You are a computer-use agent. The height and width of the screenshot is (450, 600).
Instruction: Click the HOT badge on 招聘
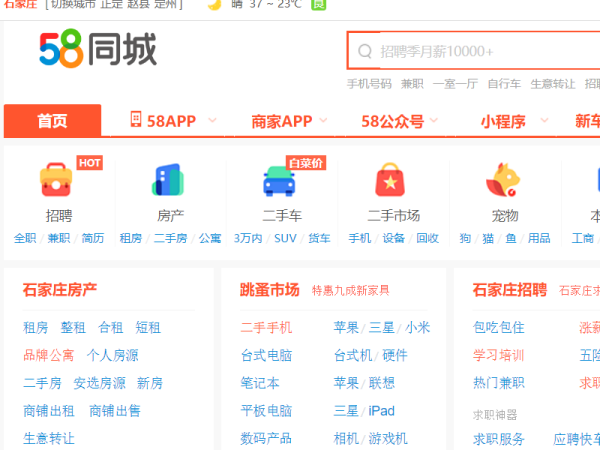click(90, 163)
